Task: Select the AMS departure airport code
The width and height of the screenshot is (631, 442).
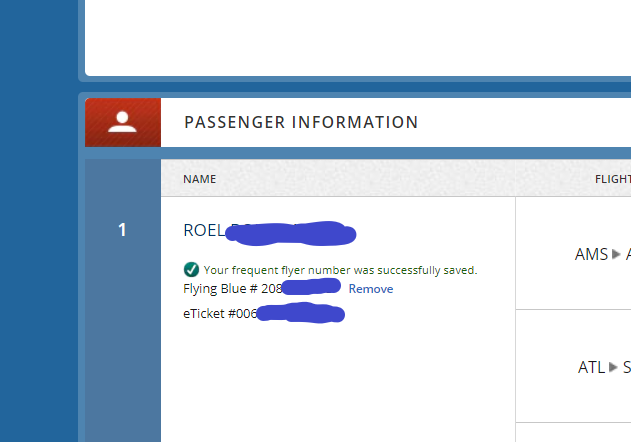Action: (x=591, y=254)
